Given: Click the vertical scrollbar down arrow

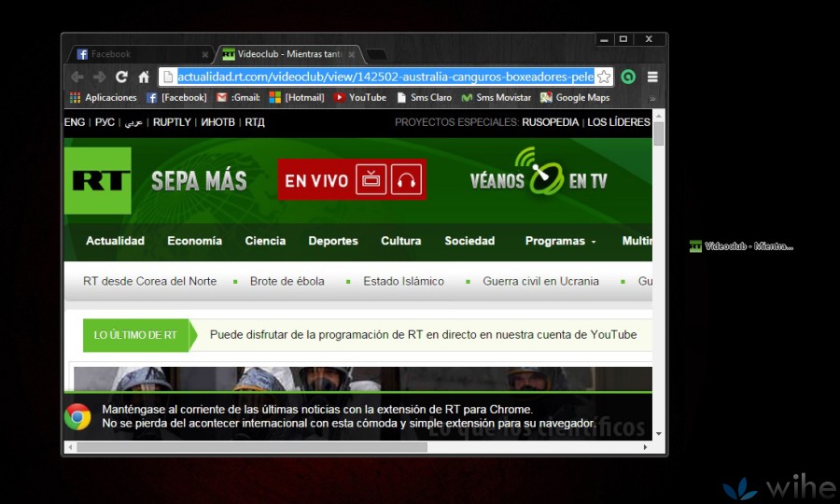Looking at the screenshot, I should click(658, 434).
